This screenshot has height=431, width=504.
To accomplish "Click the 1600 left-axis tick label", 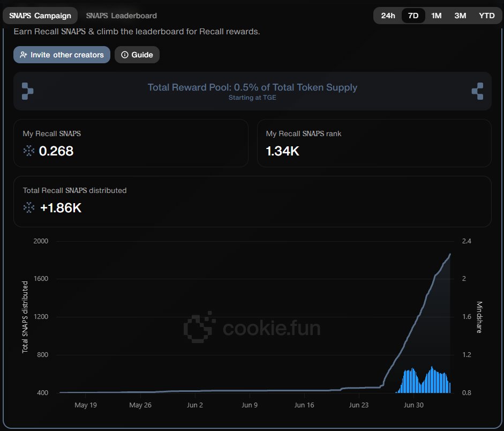I will [x=41, y=279].
